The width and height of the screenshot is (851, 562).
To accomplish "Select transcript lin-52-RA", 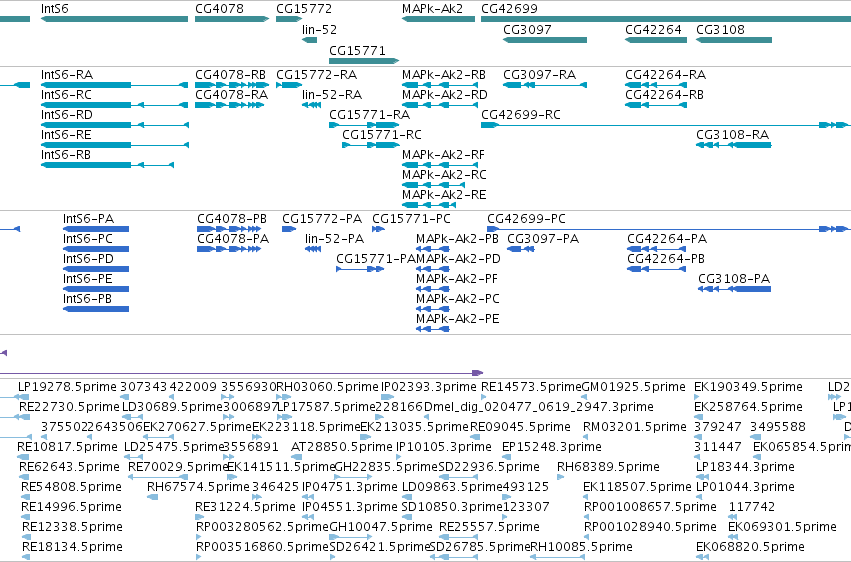I will tap(311, 105).
